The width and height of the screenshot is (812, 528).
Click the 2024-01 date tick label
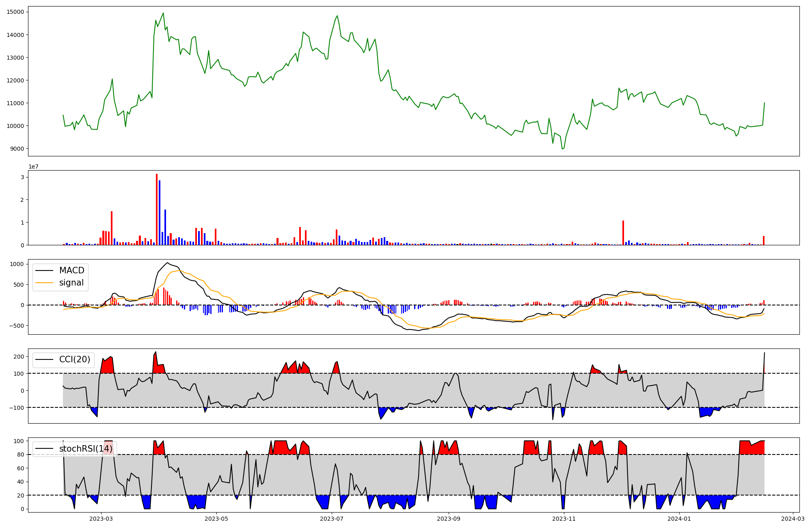[679, 518]
